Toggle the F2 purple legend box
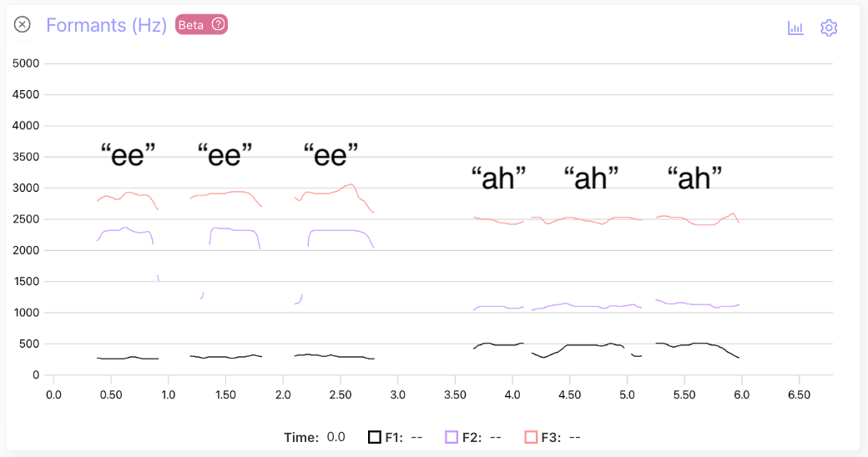Image resolution: width=868 pixels, height=457 pixels. tap(452, 437)
